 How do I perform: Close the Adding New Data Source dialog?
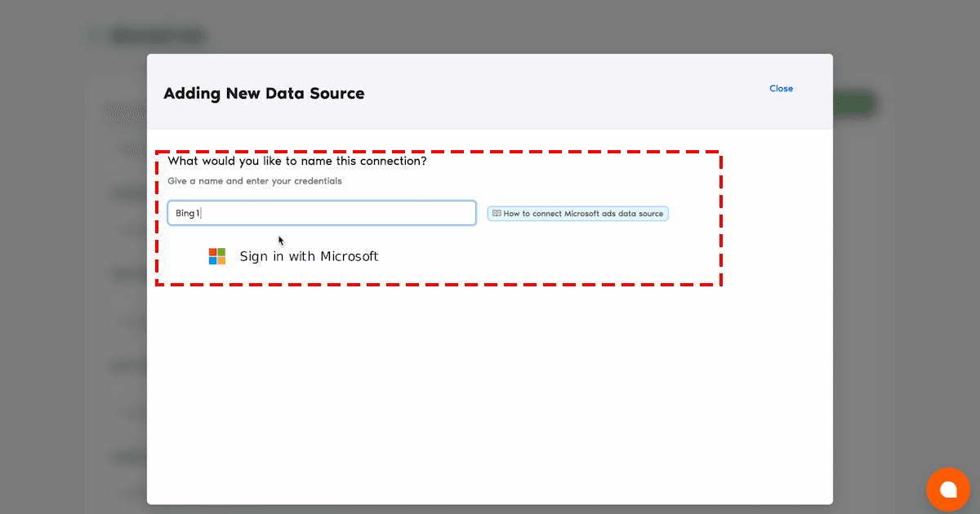[x=781, y=89]
